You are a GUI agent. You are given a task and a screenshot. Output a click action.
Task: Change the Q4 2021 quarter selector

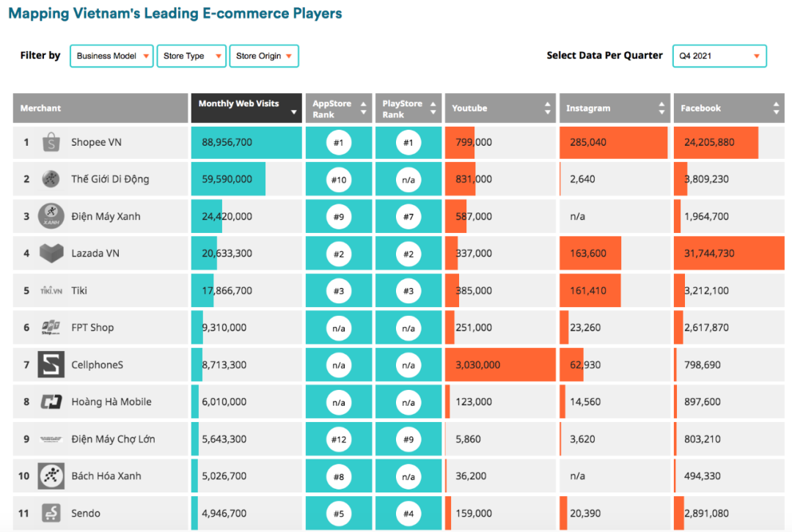point(719,56)
